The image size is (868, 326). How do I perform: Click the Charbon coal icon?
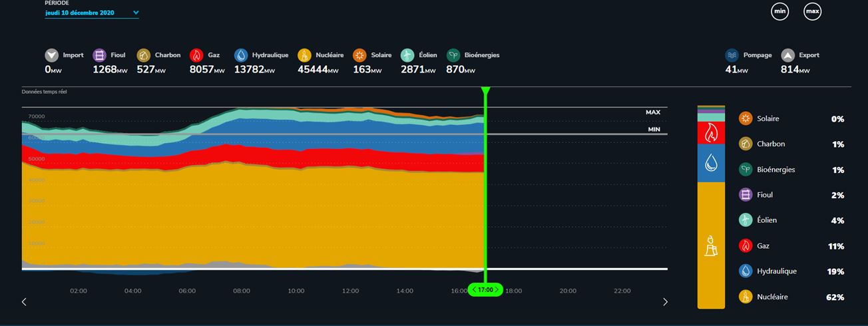[x=144, y=56]
